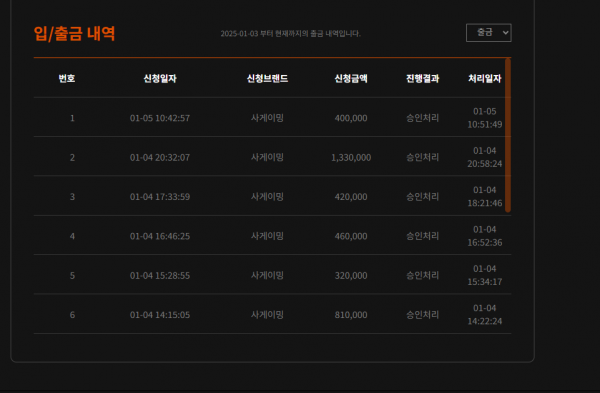The image size is (600, 393).
Task: Click the 입/출금 내역 heading
Action: click(74, 34)
